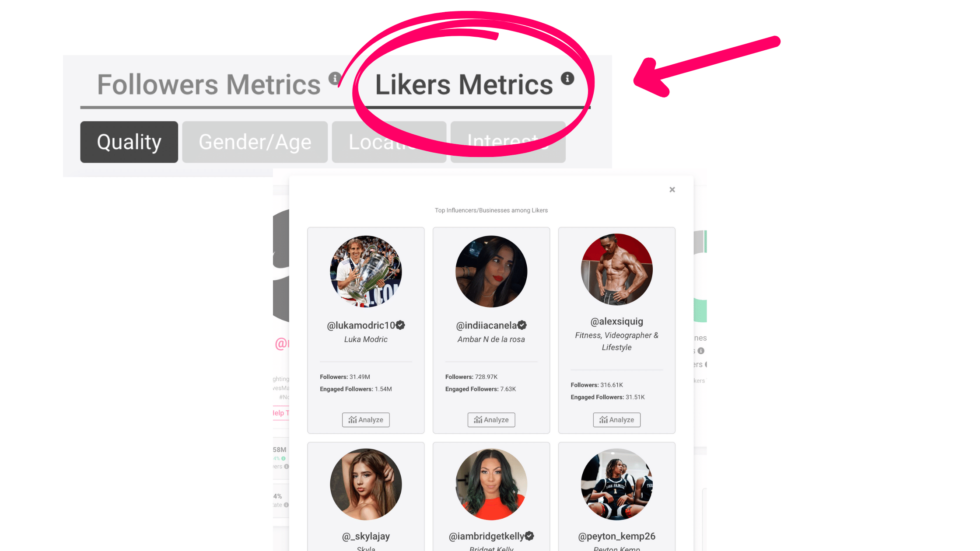Switch to the Gender/Age tab
Screen dimensions: 980x551
(x=255, y=141)
